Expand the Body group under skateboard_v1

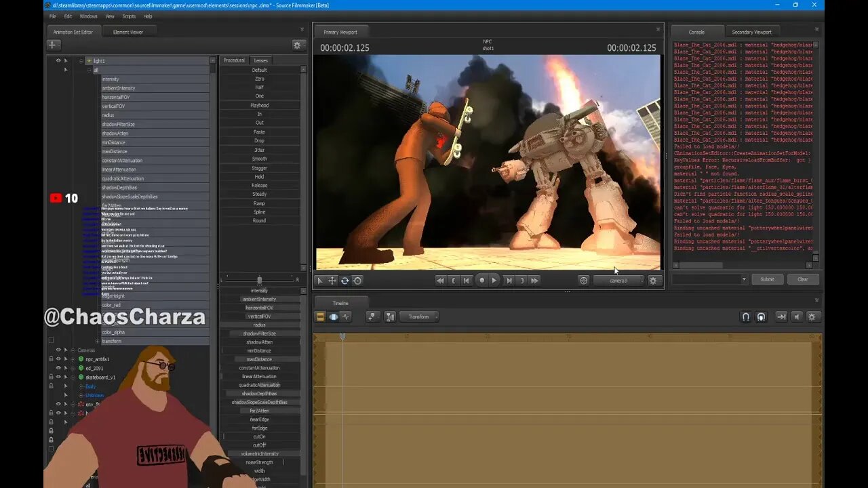pos(81,386)
